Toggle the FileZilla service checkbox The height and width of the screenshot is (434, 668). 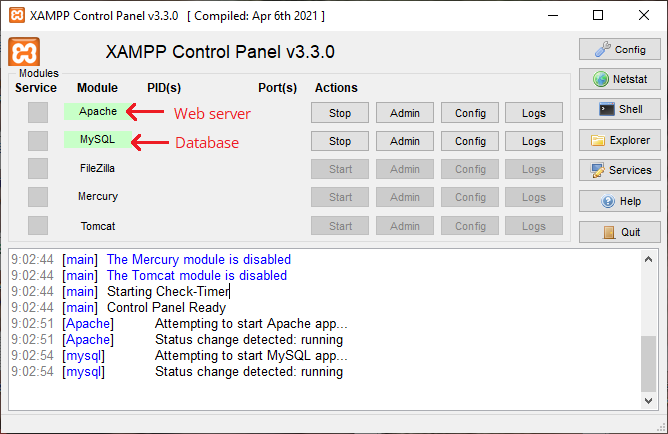tap(37, 169)
